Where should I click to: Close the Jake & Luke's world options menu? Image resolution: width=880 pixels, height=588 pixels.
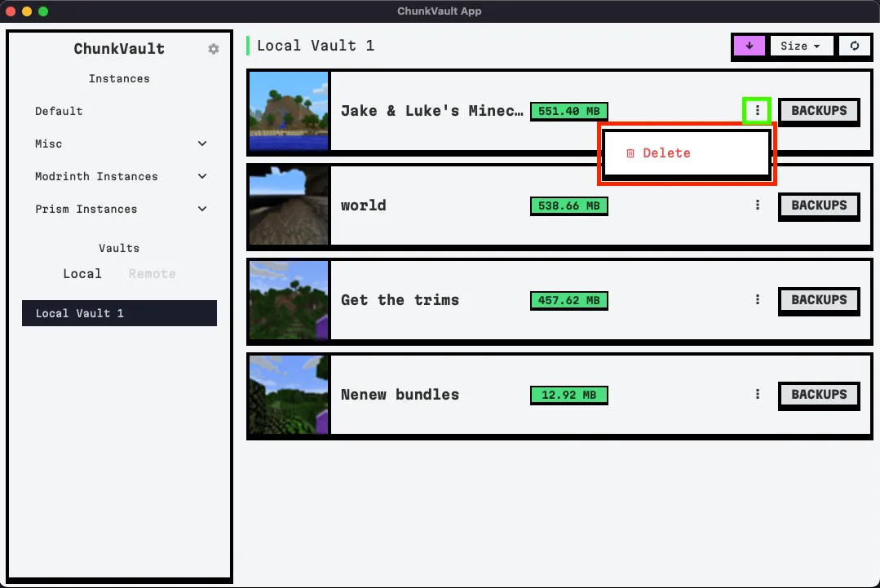point(758,111)
